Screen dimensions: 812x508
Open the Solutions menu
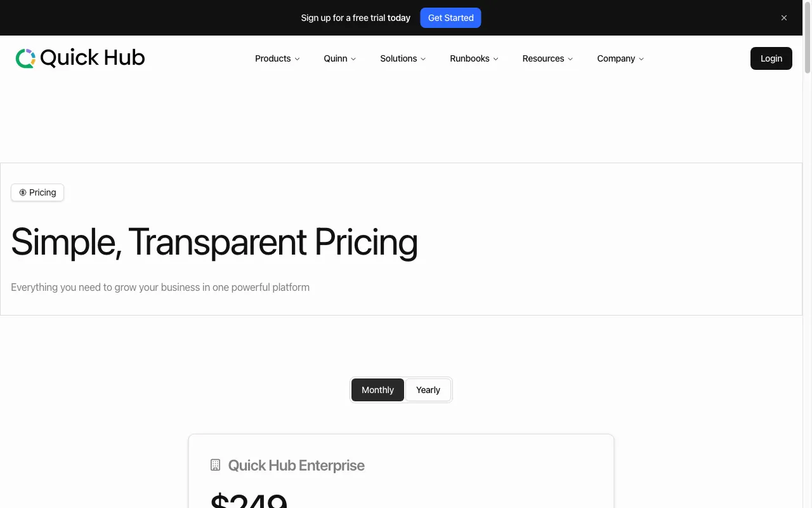pyautogui.click(x=403, y=58)
